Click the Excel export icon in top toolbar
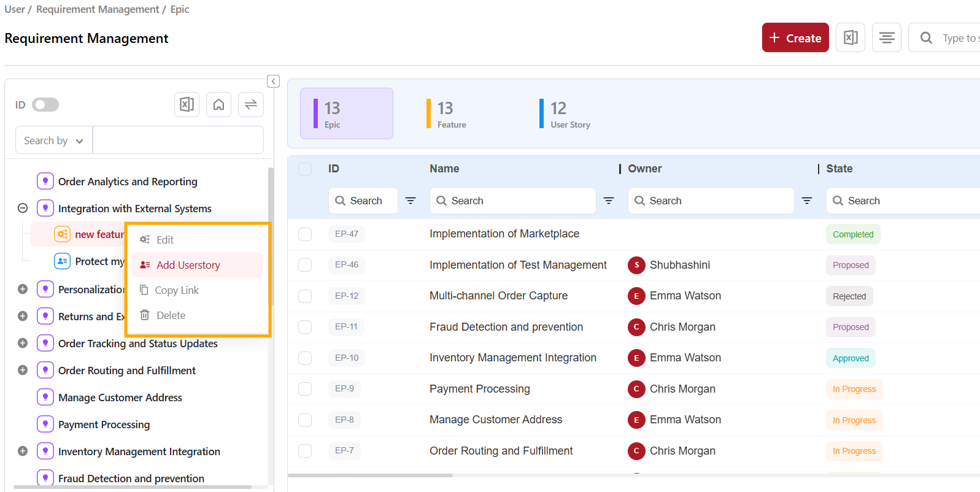 (x=850, y=37)
